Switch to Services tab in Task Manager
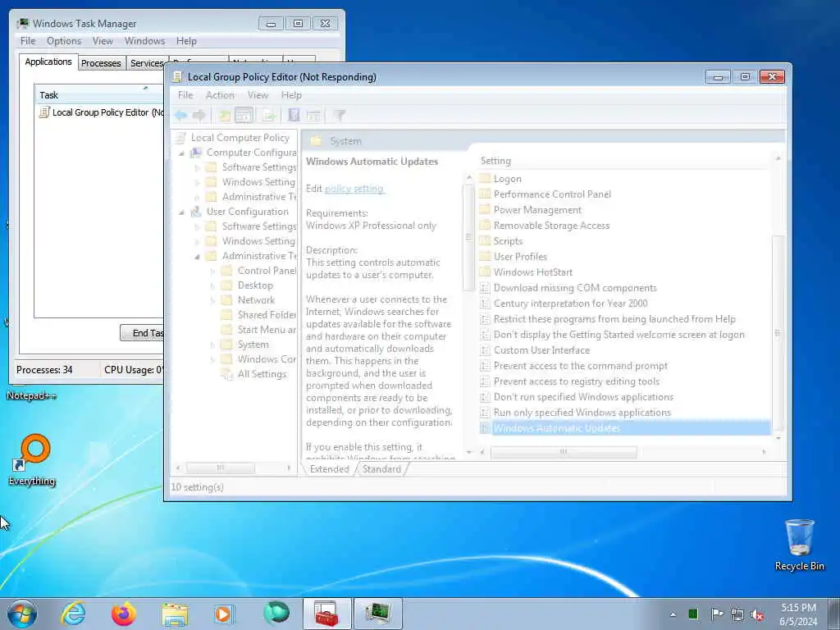The width and height of the screenshot is (840, 630). point(147,63)
